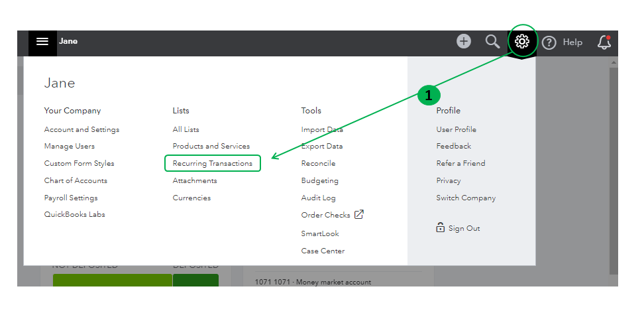
Task: Open the Audit Log
Action: [x=318, y=198]
